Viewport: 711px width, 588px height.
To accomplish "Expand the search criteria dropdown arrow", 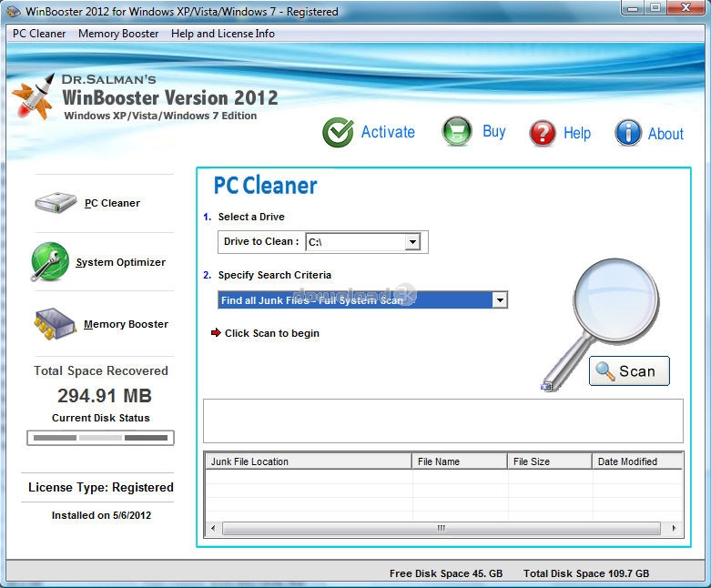I will pos(500,300).
